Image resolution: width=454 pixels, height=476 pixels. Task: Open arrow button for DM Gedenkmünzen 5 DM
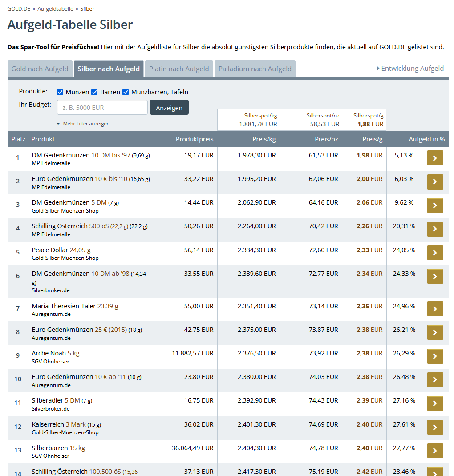coord(435,206)
